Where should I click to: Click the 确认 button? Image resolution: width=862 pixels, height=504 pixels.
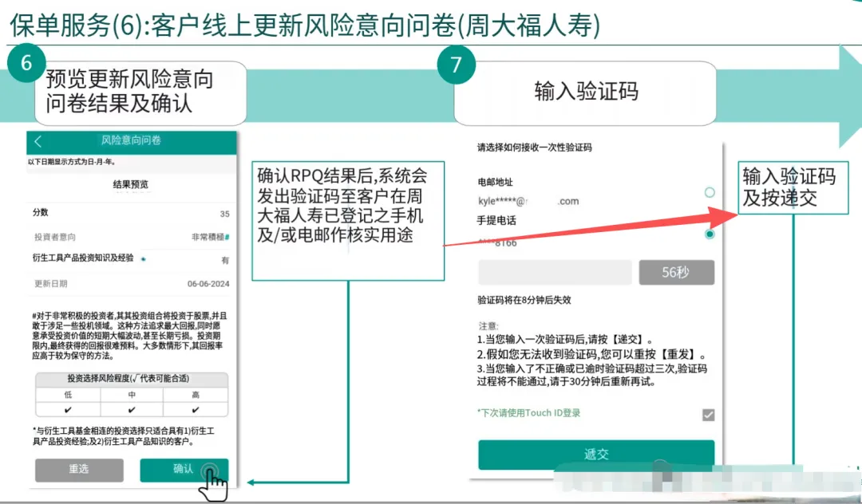click(184, 470)
